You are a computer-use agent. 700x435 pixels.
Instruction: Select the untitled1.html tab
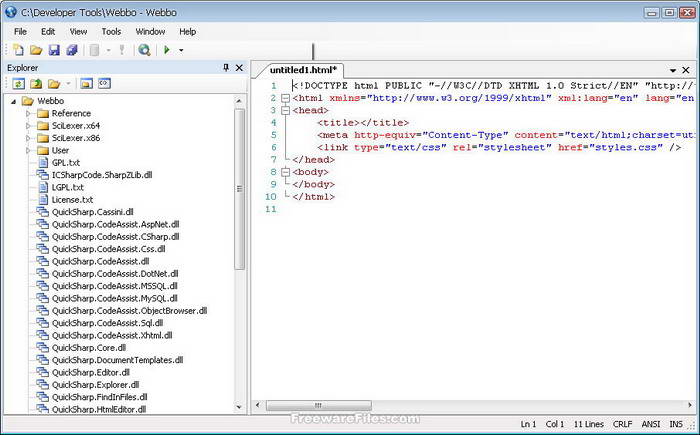pyautogui.click(x=304, y=70)
